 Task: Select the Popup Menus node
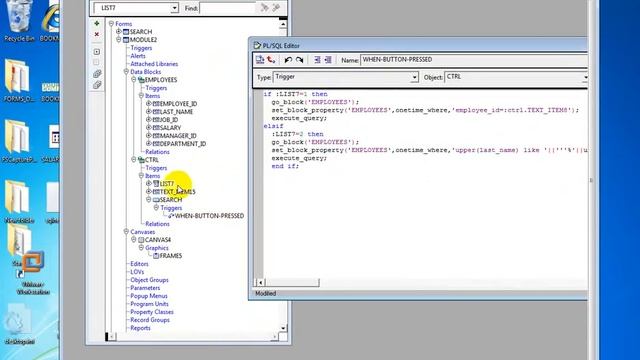tap(149, 296)
